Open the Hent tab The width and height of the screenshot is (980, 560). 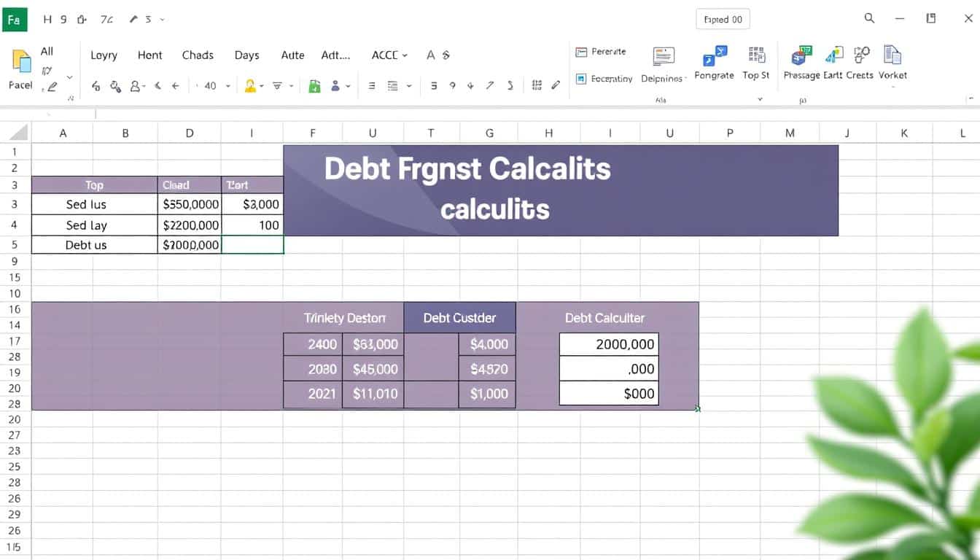[149, 55]
